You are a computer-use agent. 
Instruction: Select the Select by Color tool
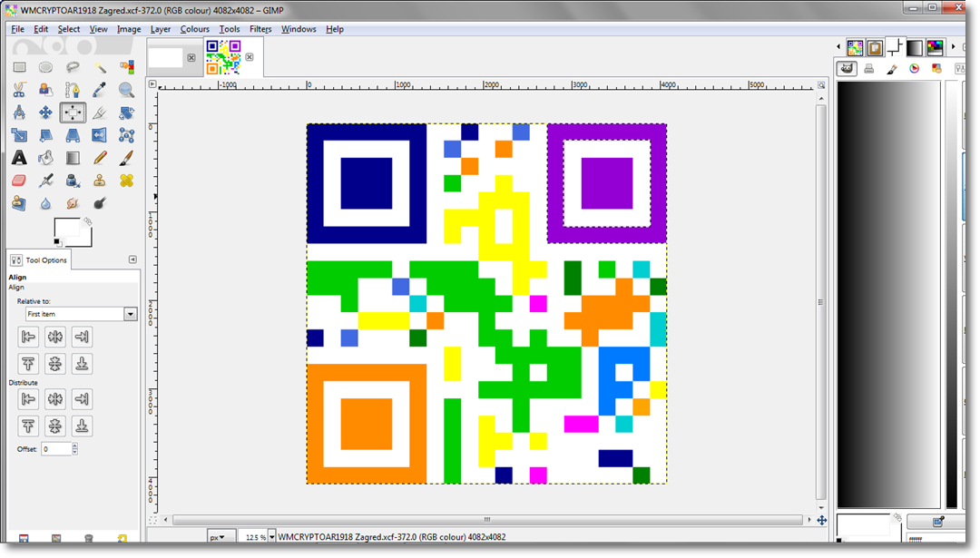click(x=126, y=67)
